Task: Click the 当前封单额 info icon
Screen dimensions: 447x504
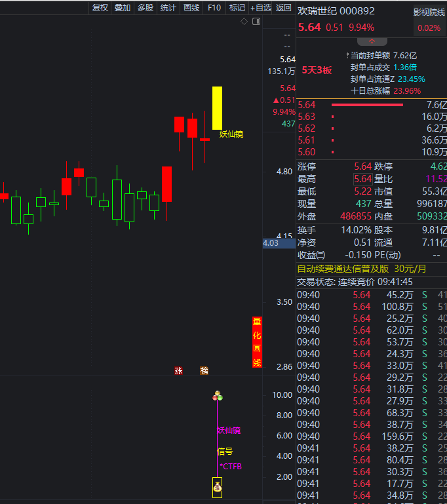Action: tap(347, 56)
